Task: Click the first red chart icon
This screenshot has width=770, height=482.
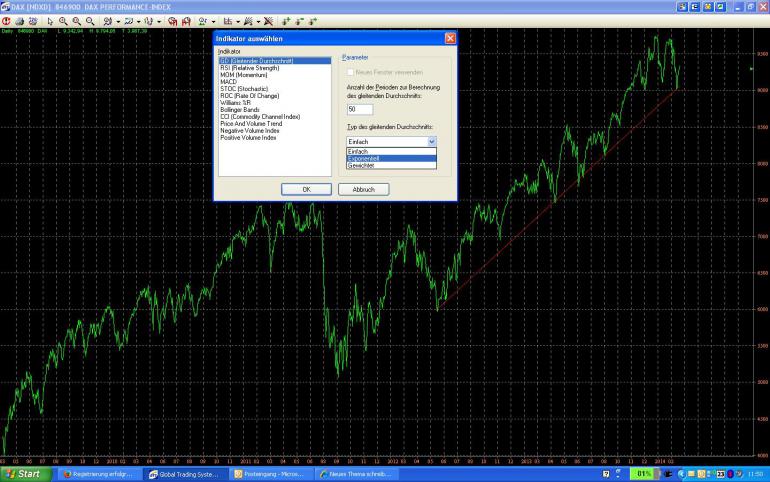Action: pos(172,21)
